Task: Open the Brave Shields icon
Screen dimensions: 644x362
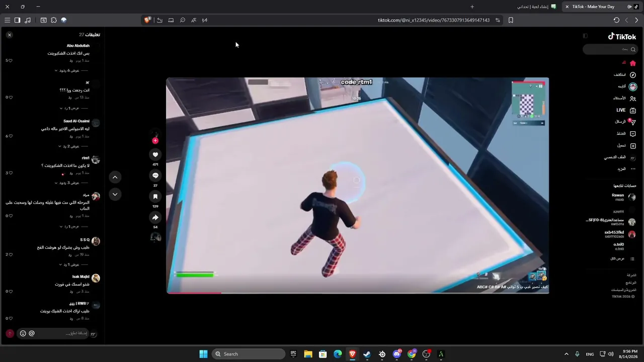Action: coord(147,20)
